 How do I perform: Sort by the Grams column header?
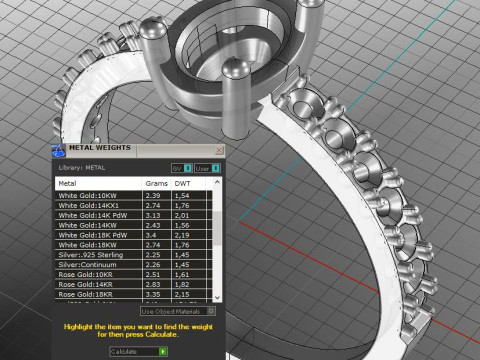tap(157, 183)
